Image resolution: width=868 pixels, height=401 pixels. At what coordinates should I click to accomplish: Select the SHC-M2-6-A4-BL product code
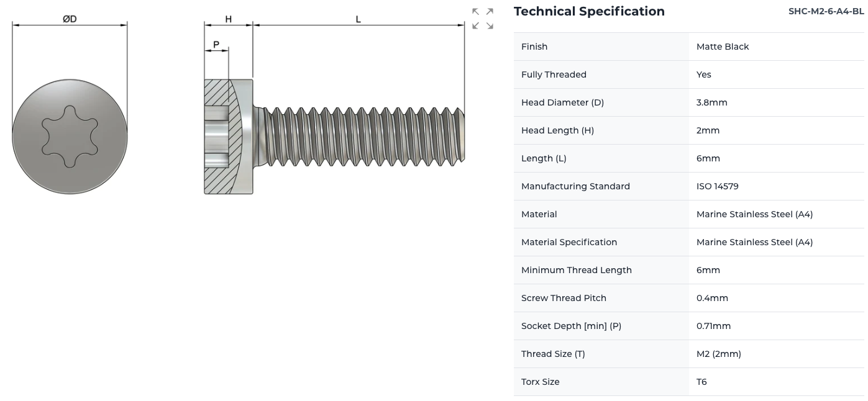coord(826,11)
